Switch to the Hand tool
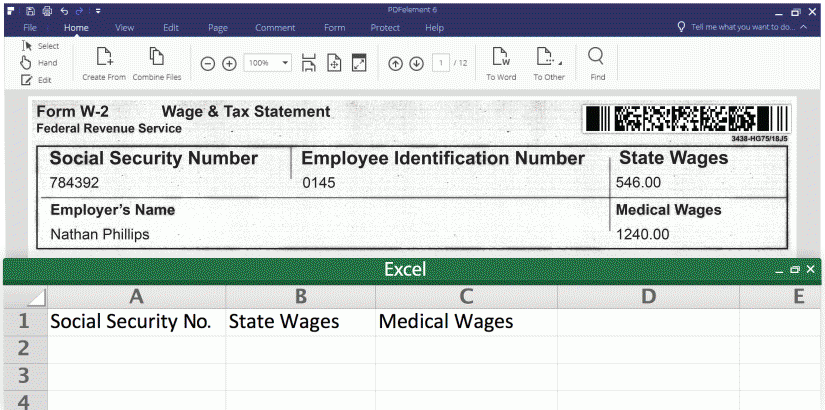 click(40, 62)
